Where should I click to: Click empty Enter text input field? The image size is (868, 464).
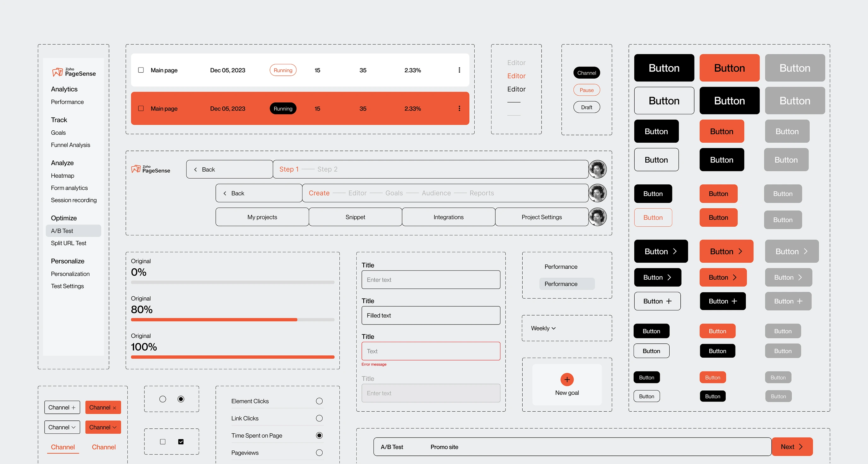click(x=431, y=280)
